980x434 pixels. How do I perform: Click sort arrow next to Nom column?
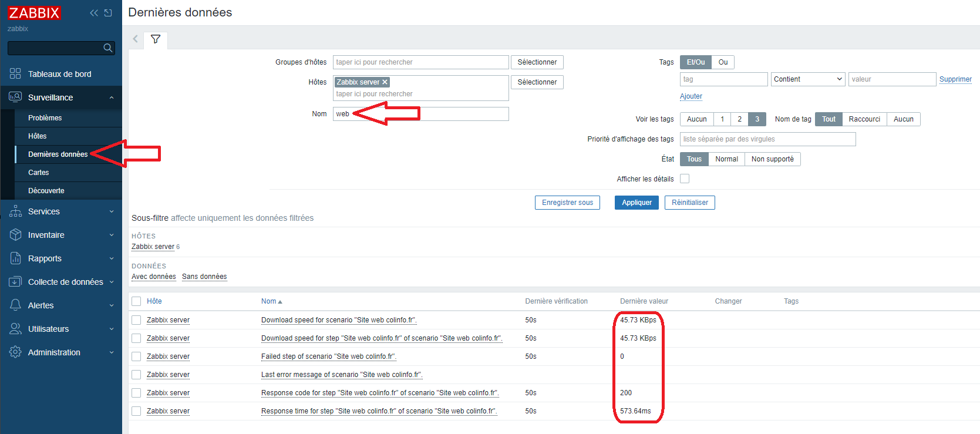point(280,302)
